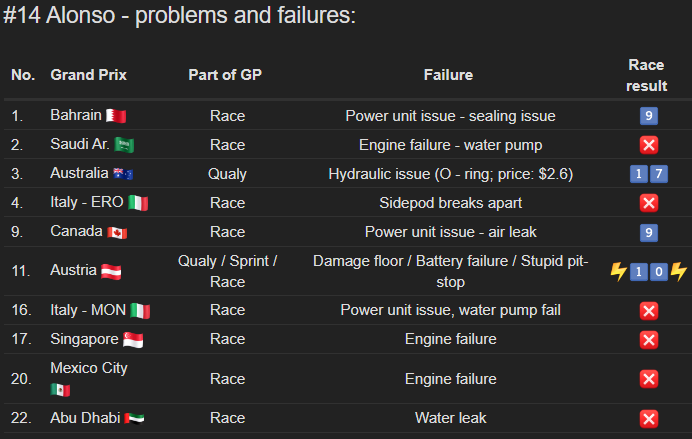Click the Hydraulic issue O-ring failure cell
This screenshot has height=439, width=692.
449,174
